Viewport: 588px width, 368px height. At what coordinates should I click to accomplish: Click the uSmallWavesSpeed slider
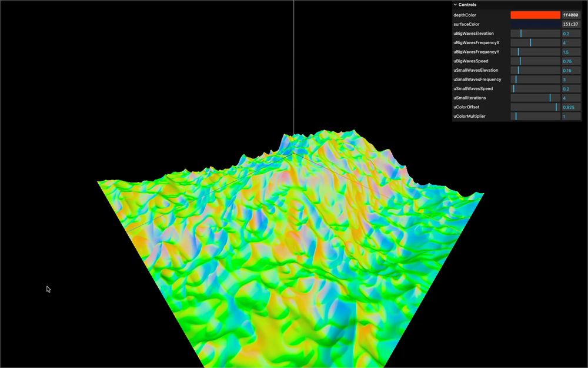click(535, 89)
